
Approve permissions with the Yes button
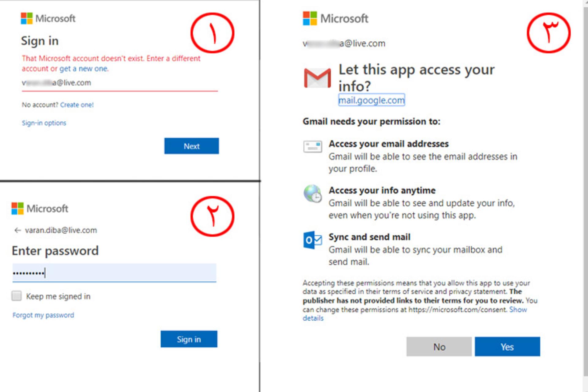[507, 347]
